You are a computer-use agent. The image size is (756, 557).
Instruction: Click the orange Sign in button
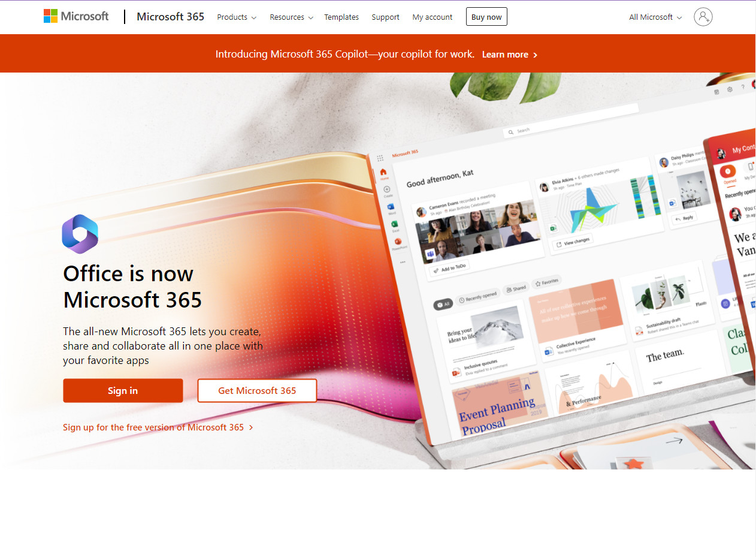click(x=123, y=390)
